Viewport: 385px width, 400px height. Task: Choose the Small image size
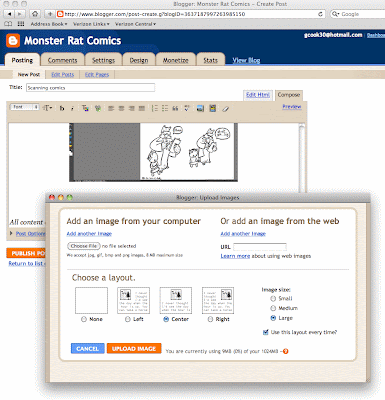(273, 298)
